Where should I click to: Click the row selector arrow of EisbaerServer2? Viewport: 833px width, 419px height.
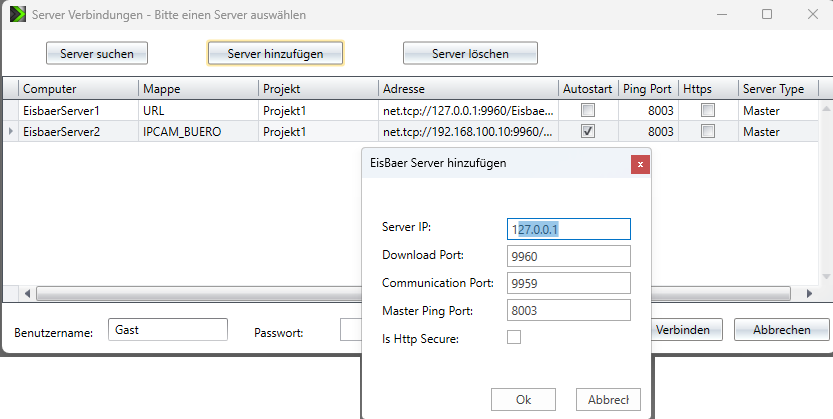tap(11, 131)
